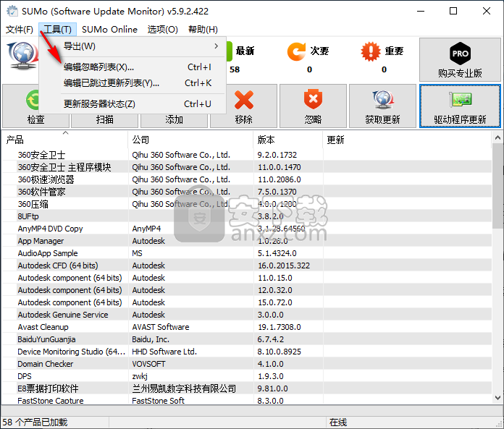Screen dimensions: 504x429
Task: Open the 驱动程序更新 (Driver Update) button
Action: (460, 106)
